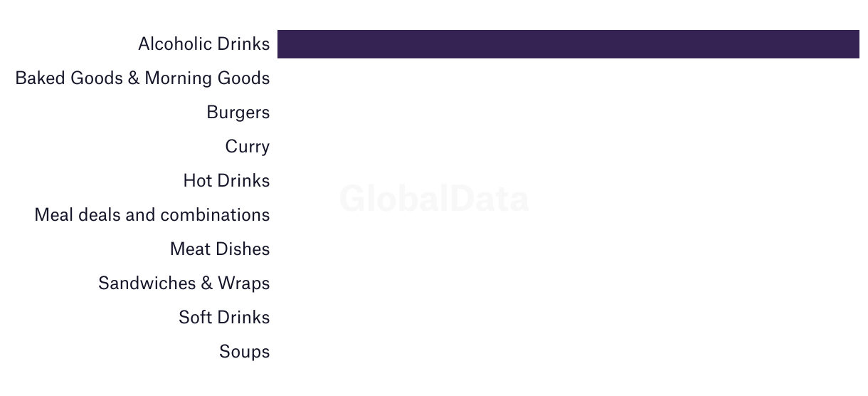
Task: Click the empty bar row beside Meat Dishes
Action: pos(568,249)
